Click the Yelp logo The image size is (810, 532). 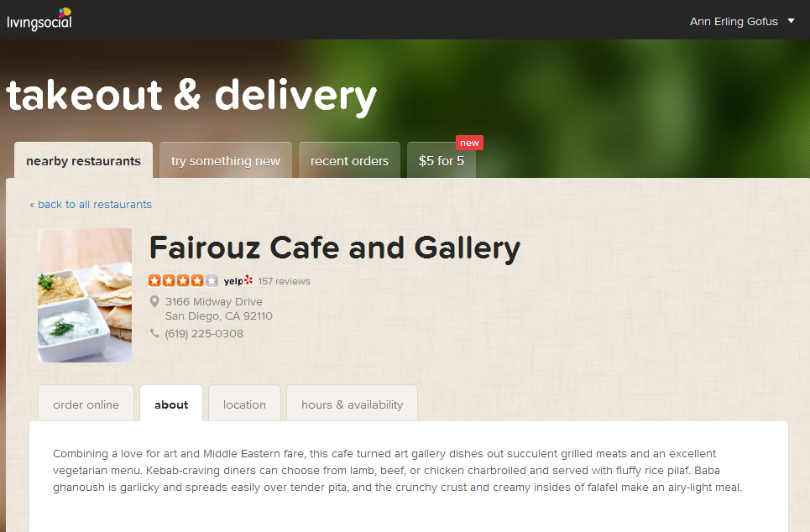238,280
